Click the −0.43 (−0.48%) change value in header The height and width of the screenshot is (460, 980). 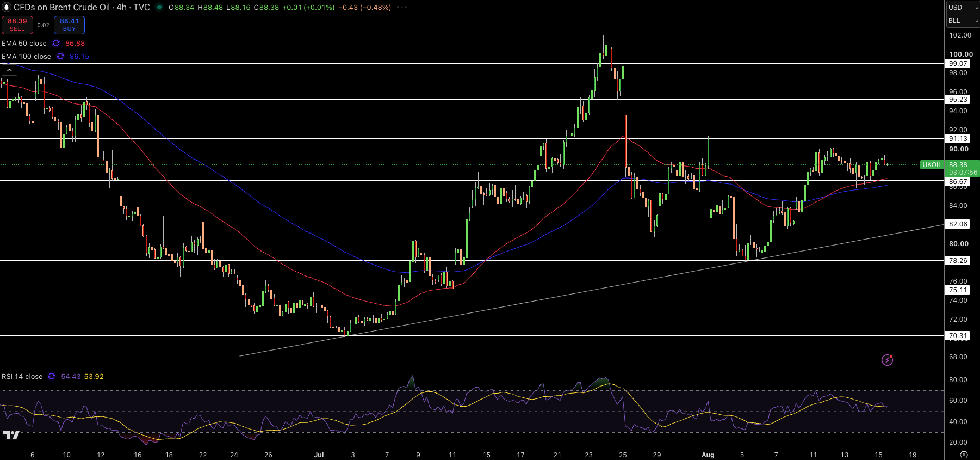tap(364, 7)
